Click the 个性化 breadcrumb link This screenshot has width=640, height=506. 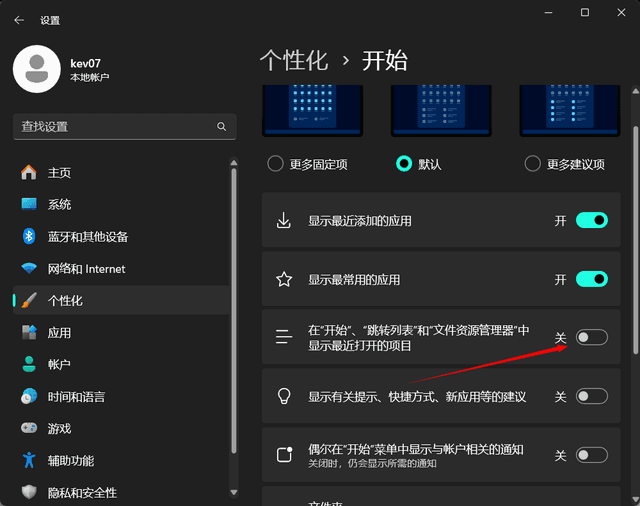[293, 60]
